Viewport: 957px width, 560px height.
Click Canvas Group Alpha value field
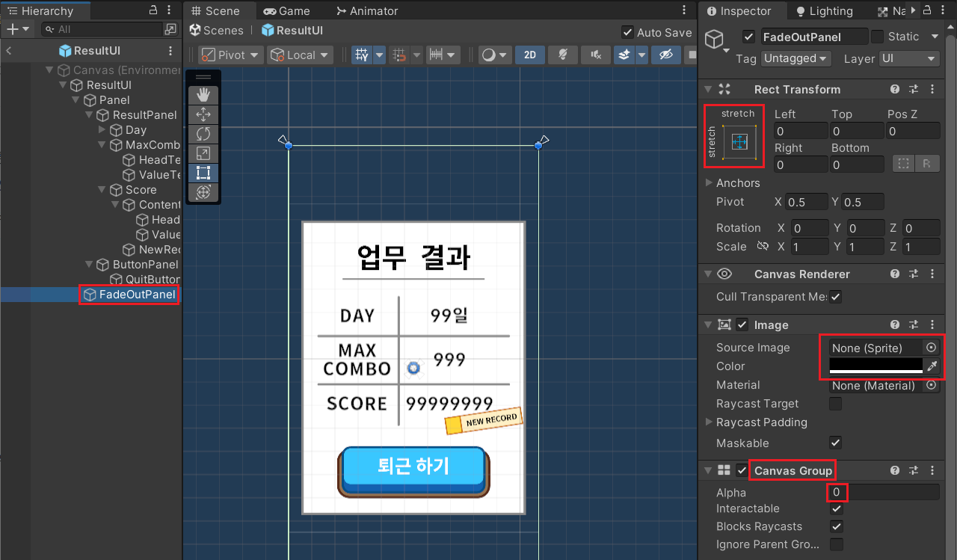(x=884, y=492)
